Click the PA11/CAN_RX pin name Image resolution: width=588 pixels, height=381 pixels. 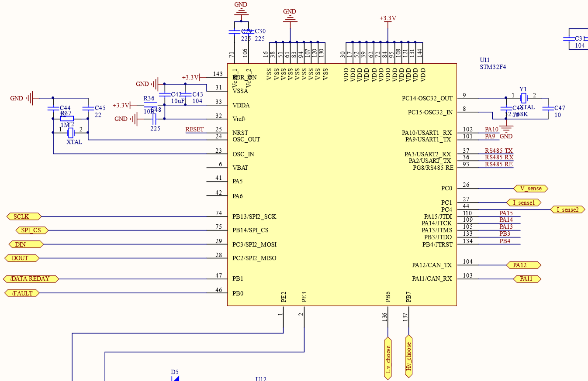432,279
